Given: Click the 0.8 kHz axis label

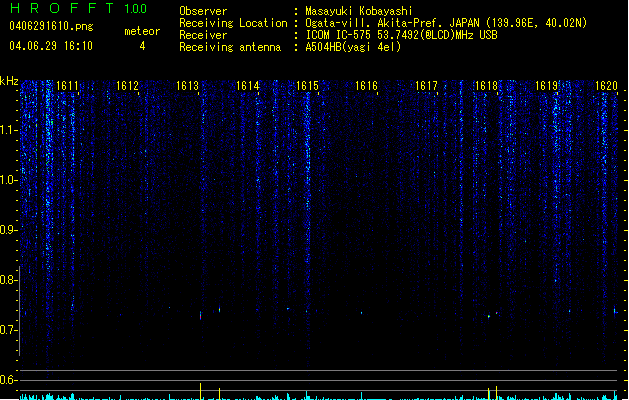Looking at the screenshot, I should tap(8, 280).
